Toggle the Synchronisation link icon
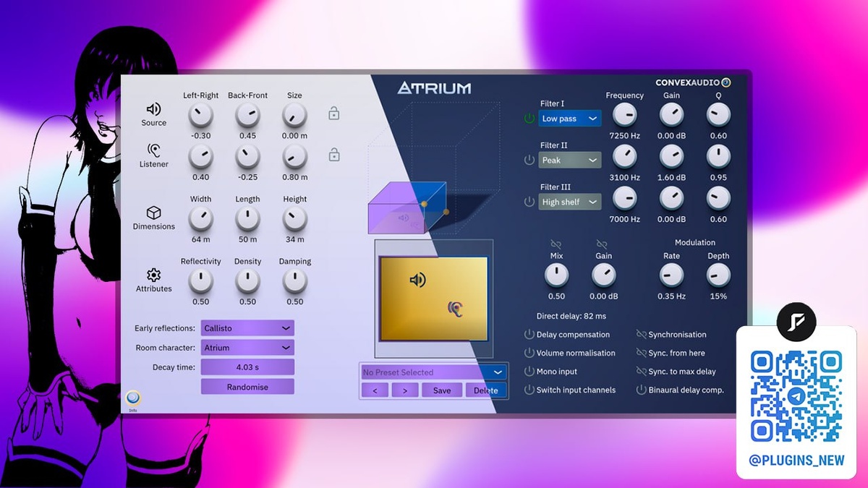This screenshot has height=488, width=868. coord(641,335)
